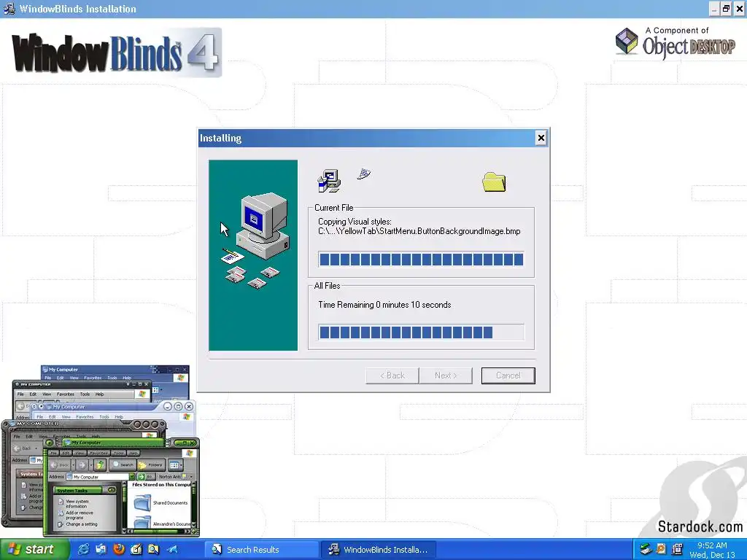
Task: Close the Installing dialog with the X
Action: 541,138
